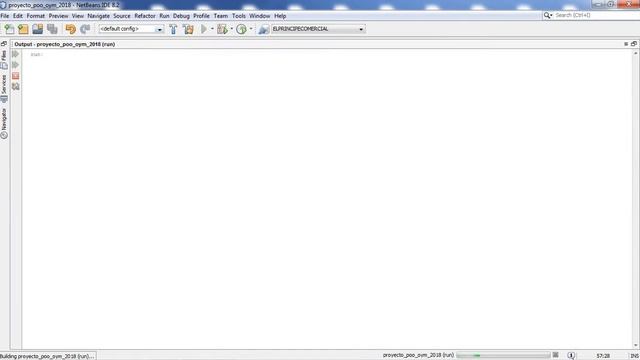Click the Clean and Build icon
640x360 pixels.
(188, 29)
